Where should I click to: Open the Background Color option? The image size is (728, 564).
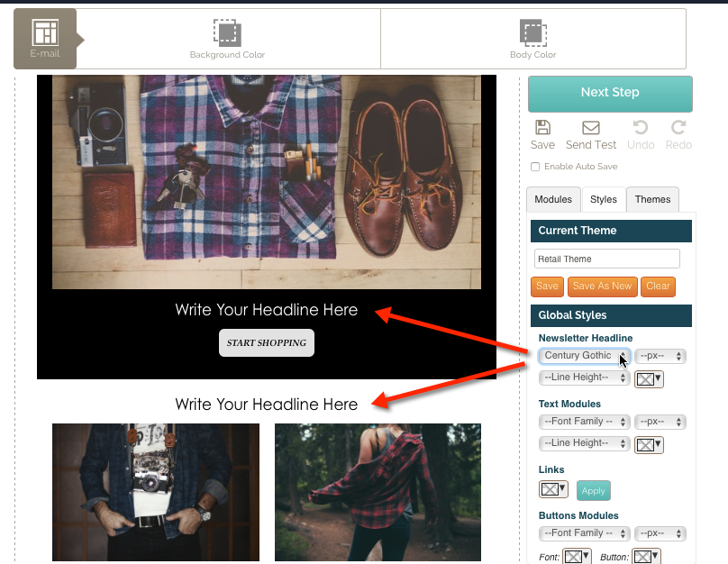227,34
